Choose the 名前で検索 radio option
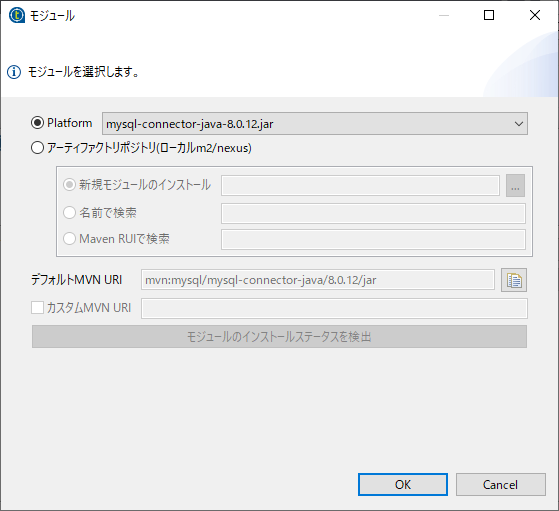Screen dimensions: 559x511 coord(69,213)
